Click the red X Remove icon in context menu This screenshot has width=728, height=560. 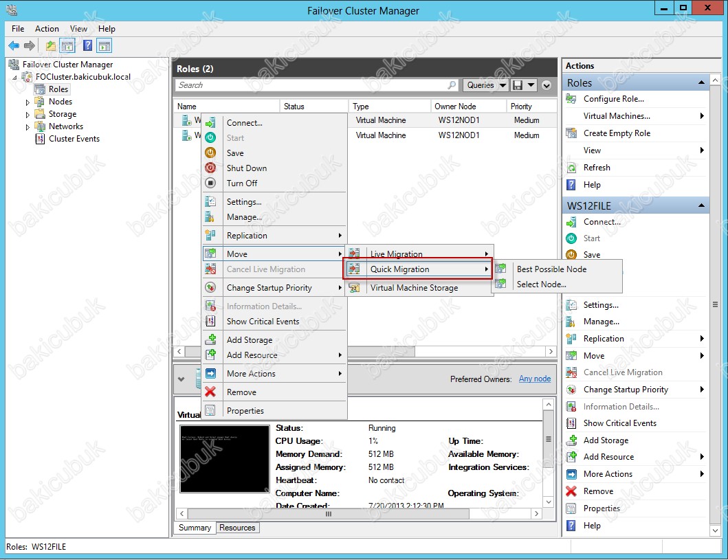point(210,392)
